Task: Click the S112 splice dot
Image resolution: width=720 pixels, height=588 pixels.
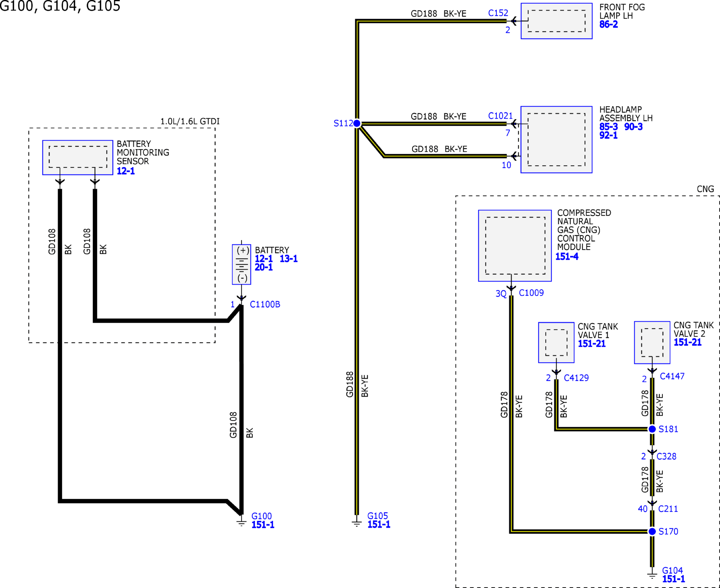Action: coord(357,124)
